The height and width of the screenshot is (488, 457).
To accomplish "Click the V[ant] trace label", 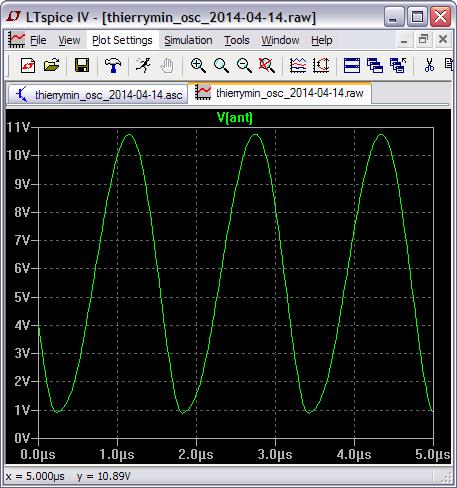I will 235,117.
